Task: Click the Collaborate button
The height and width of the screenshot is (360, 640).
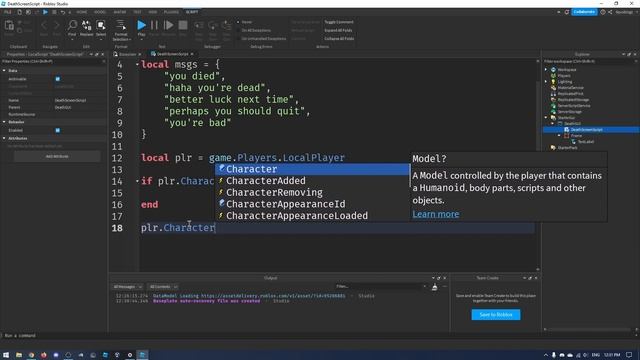Action: coord(584,12)
